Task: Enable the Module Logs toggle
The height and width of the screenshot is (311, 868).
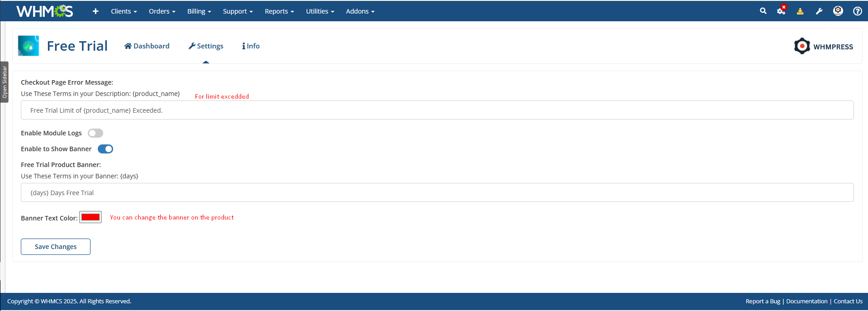Action: click(x=95, y=133)
